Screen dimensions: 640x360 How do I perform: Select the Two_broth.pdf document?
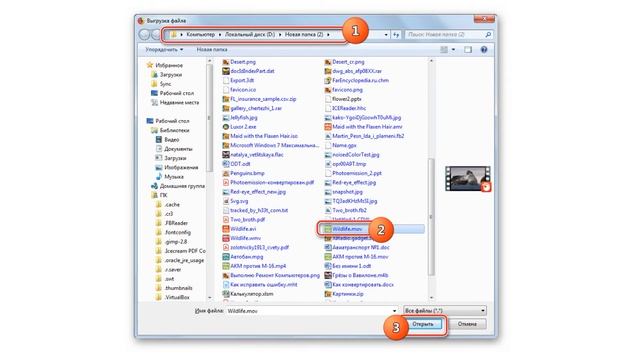point(244,220)
